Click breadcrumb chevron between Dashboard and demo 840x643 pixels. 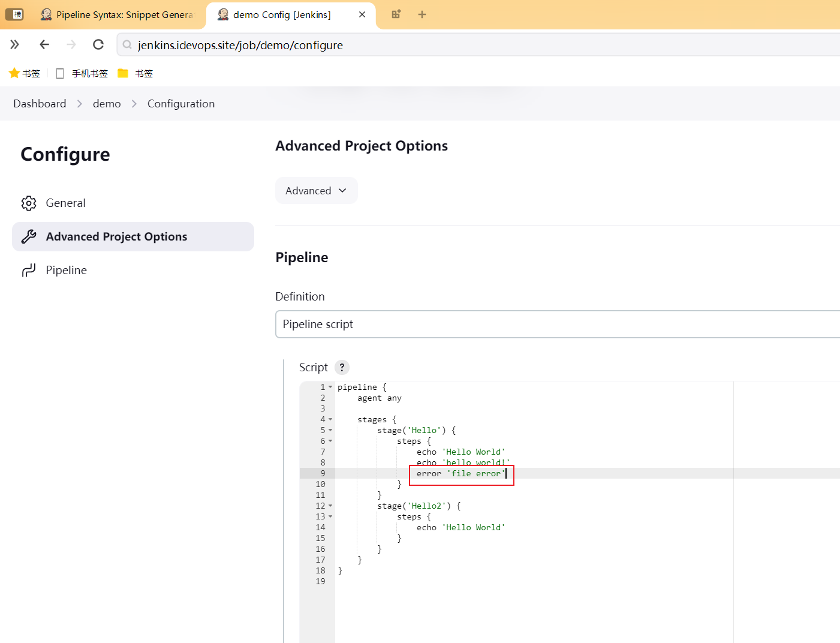pyautogui.click(x=80, y=104)
